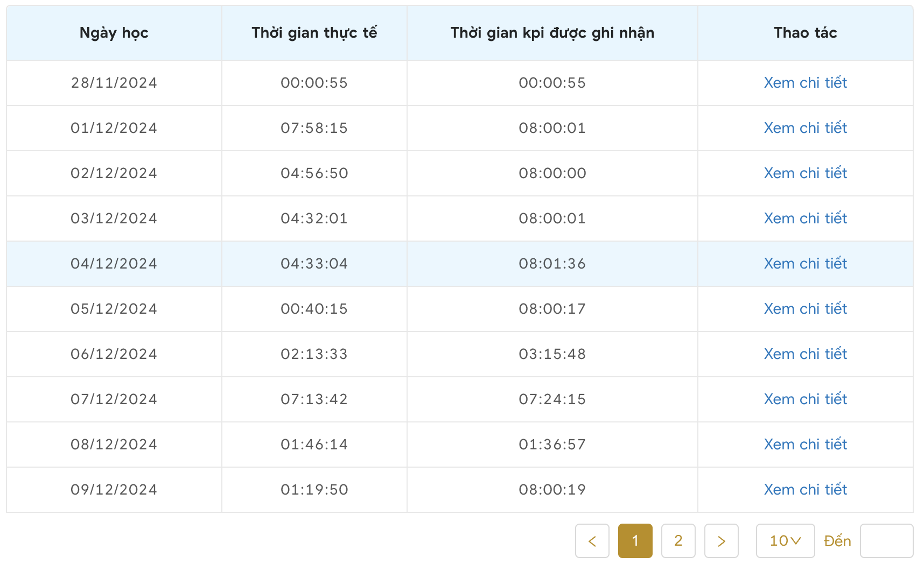Go to previous page using left arrow
This screenshot has height=564, width=924.
click(592, 541)
